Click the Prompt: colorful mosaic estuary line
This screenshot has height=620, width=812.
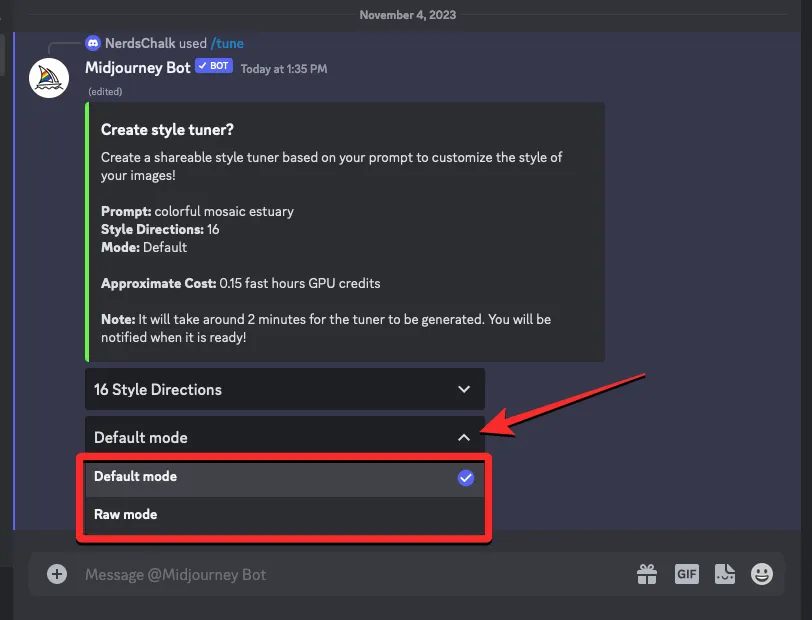coord(197,211)
